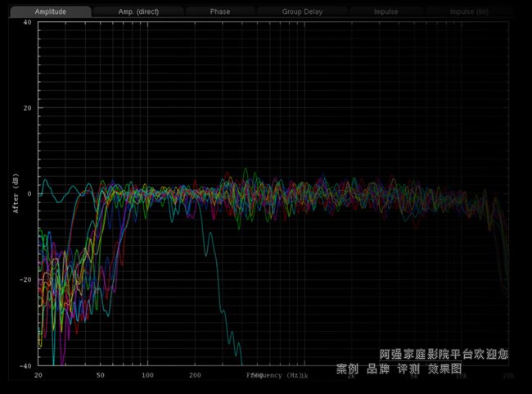Select the Phase tab

(x=219, y=12)
